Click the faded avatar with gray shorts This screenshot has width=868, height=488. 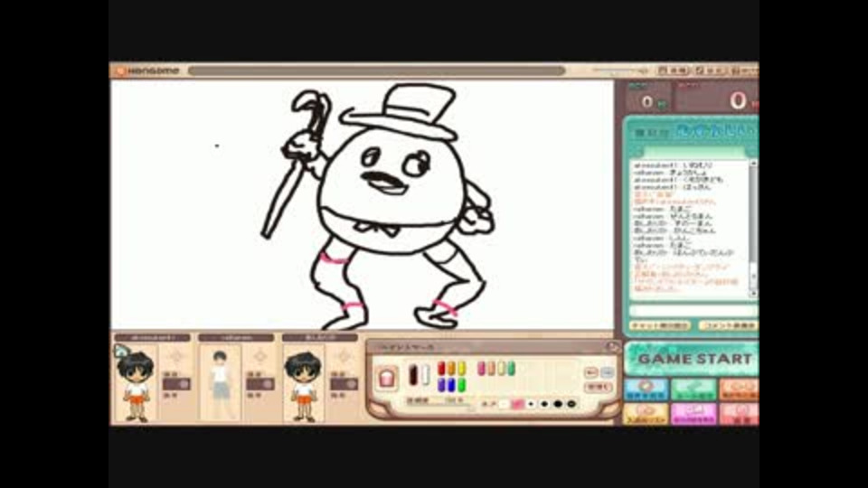tap(220, 385)
